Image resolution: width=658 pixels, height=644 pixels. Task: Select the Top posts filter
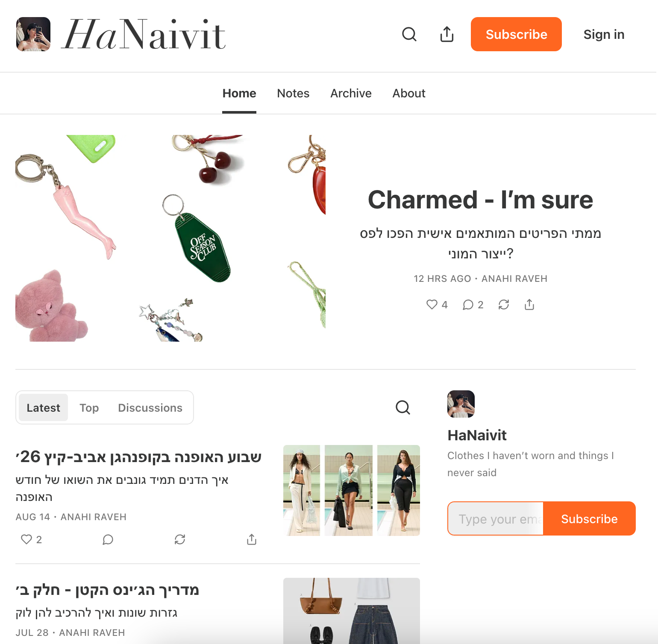pos(89,408)
